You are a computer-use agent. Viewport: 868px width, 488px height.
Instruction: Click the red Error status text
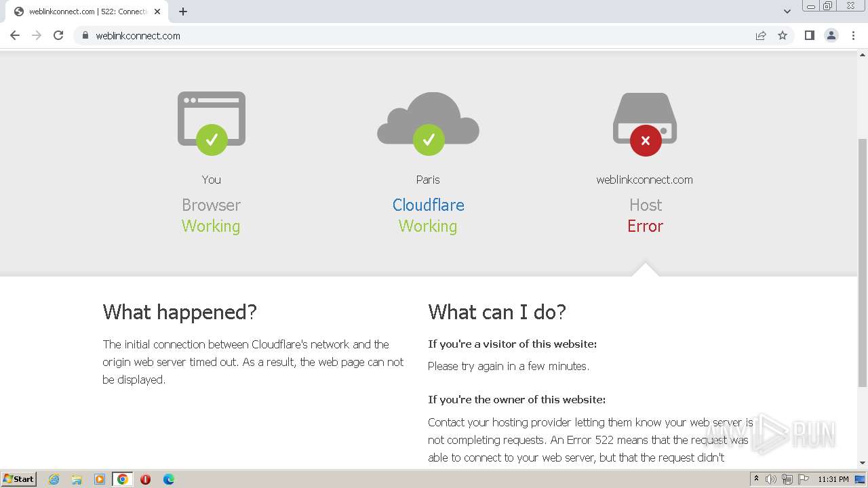pyautogui.click(x=645, y=226)
